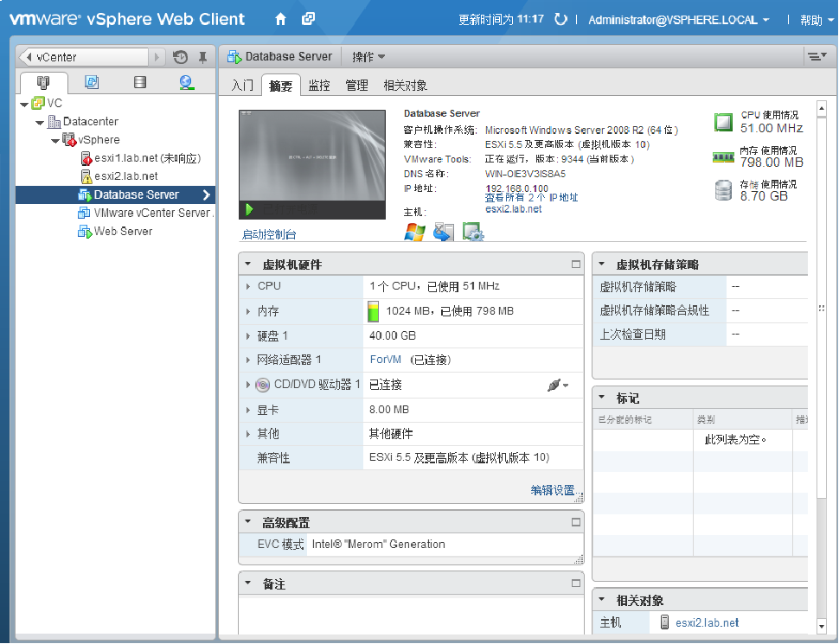Open recent history icon in navigator
Screen dimensions: 839x644
tap(180, 57)
